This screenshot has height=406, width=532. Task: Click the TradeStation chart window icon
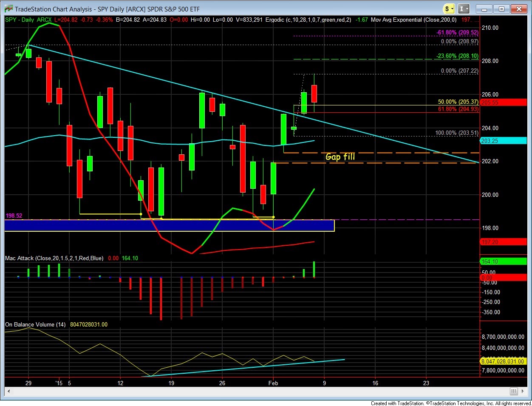point(8,9)
